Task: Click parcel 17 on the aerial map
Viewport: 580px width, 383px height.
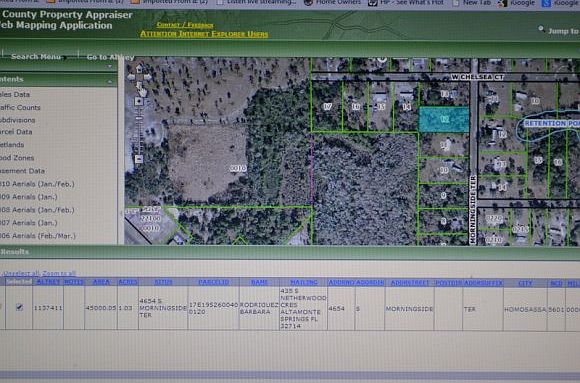Action: tap(327, 107)
